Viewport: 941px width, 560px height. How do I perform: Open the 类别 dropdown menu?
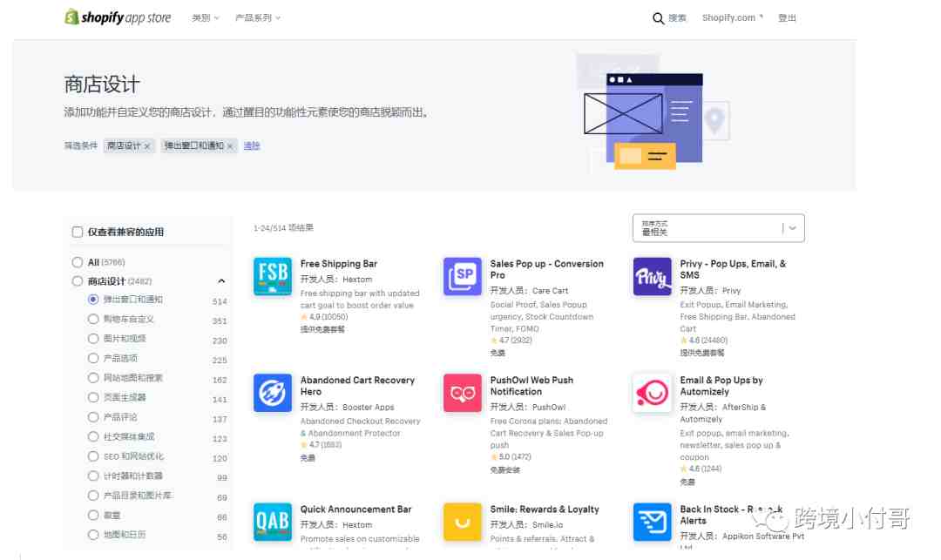point(206,18)
